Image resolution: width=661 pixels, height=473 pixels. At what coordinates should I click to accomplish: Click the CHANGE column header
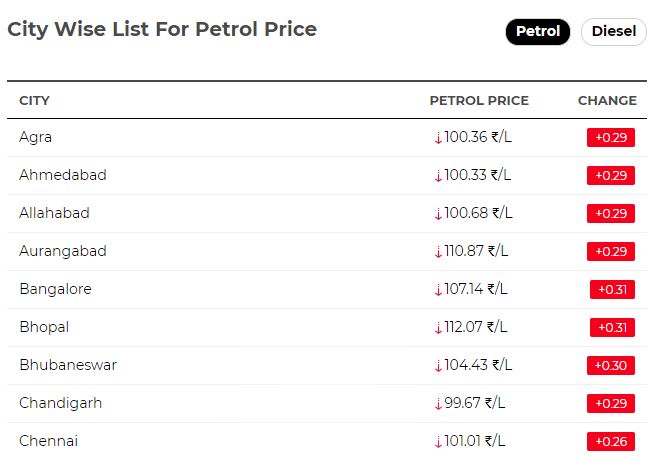(x=607, y=100)
